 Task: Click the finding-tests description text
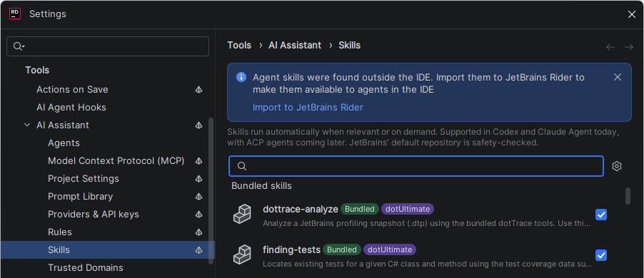tap(428, 264)
